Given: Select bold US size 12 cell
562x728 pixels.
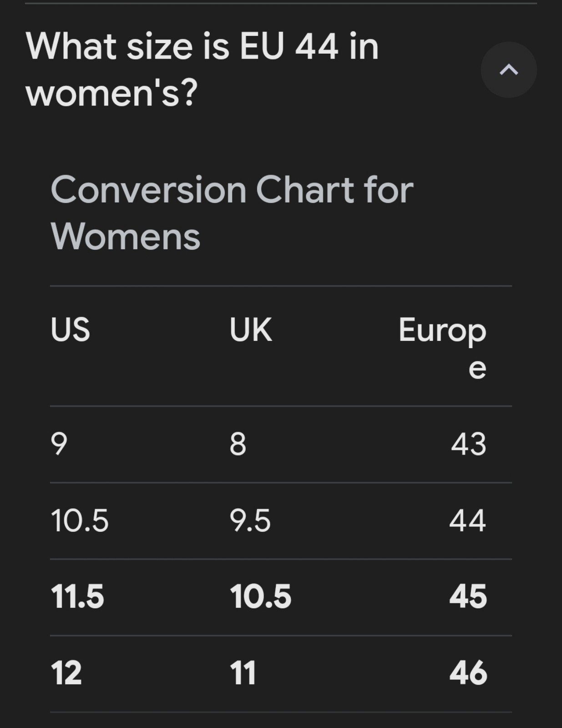Looking at the screenshot, I should (66, 673).
